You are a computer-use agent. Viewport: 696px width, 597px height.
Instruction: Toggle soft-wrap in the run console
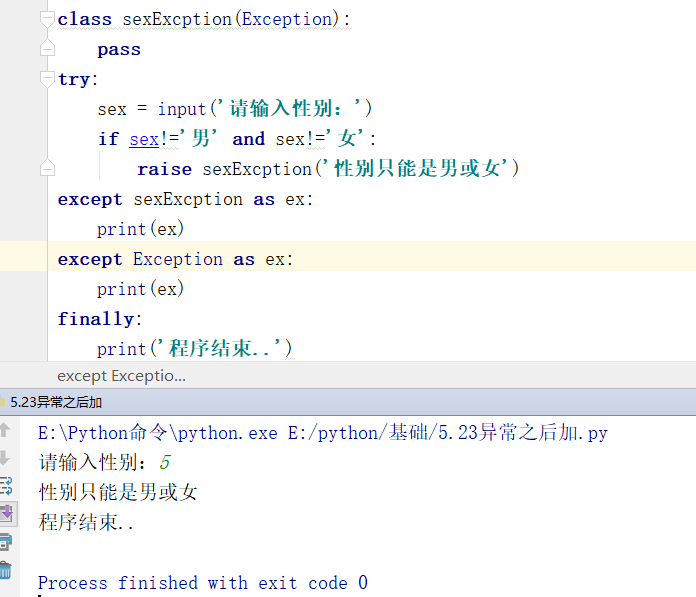tap(6, 486)
